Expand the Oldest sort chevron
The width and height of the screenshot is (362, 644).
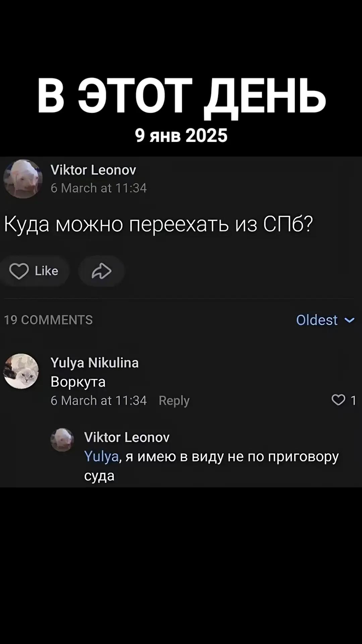click(x=350, y=320)
